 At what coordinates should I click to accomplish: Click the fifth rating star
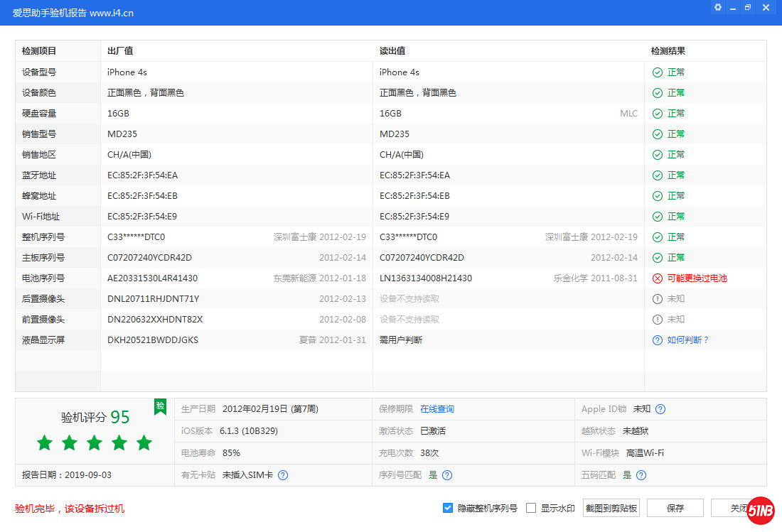144,443
